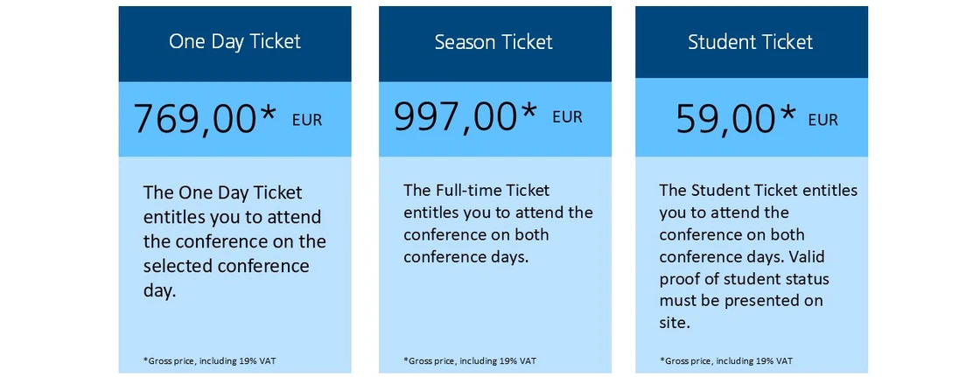Click the EUR label beside 997,00

click(567, 117)
